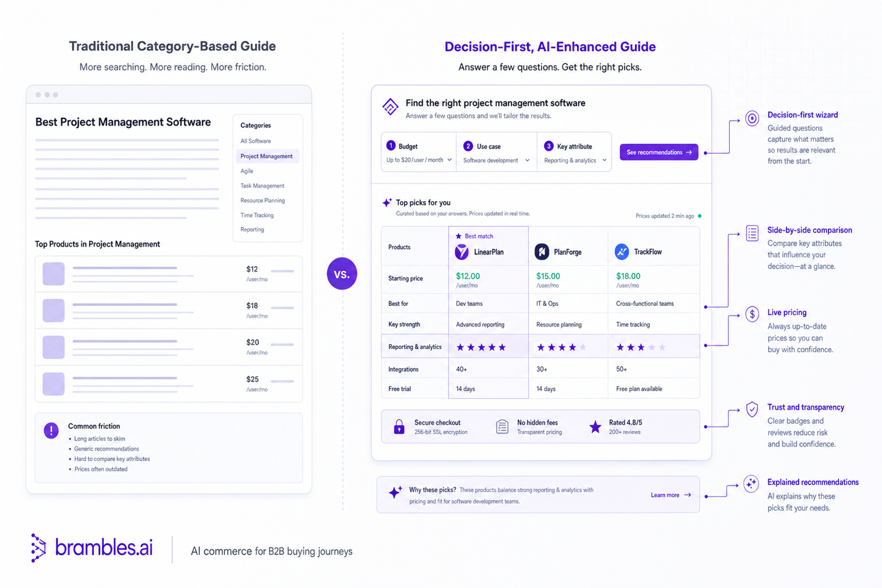Click the sparkle icon next to Top picks for you
Screen dimensions: 882x588
(x=388, y=202)
